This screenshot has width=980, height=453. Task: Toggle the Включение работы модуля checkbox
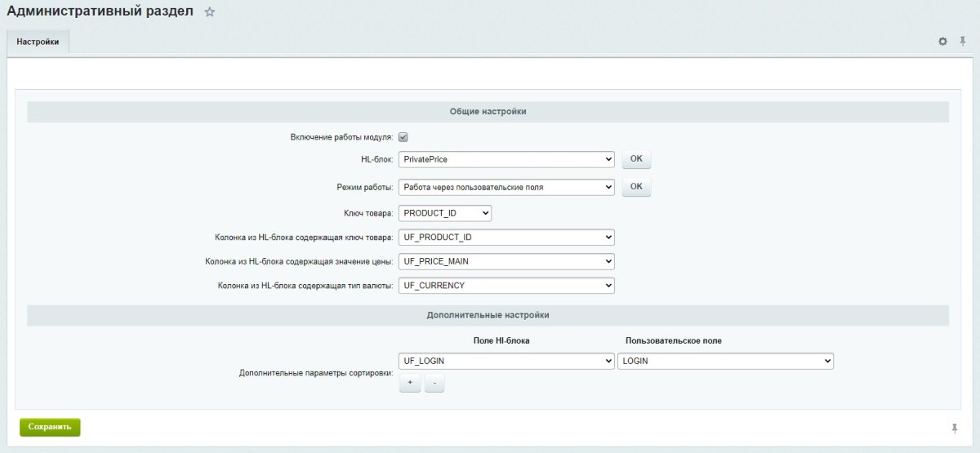point(403,137)
